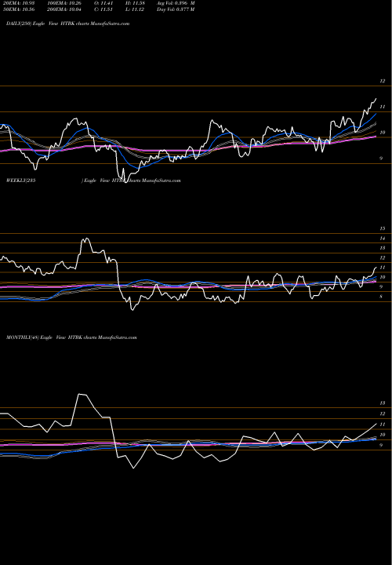Click the 11 axis label on daily chart

[x=383, y=107]
